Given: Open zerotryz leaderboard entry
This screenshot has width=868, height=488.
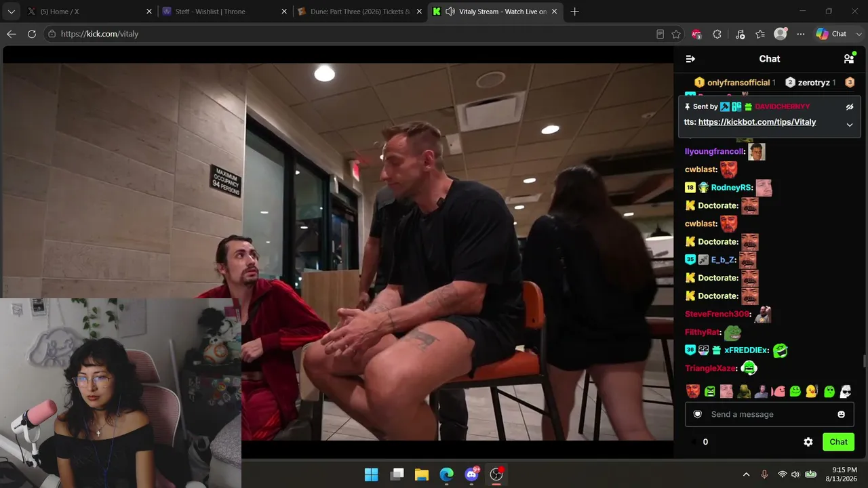Looking at the screenshot, I should pyautogui.click(x=811, y=83).
